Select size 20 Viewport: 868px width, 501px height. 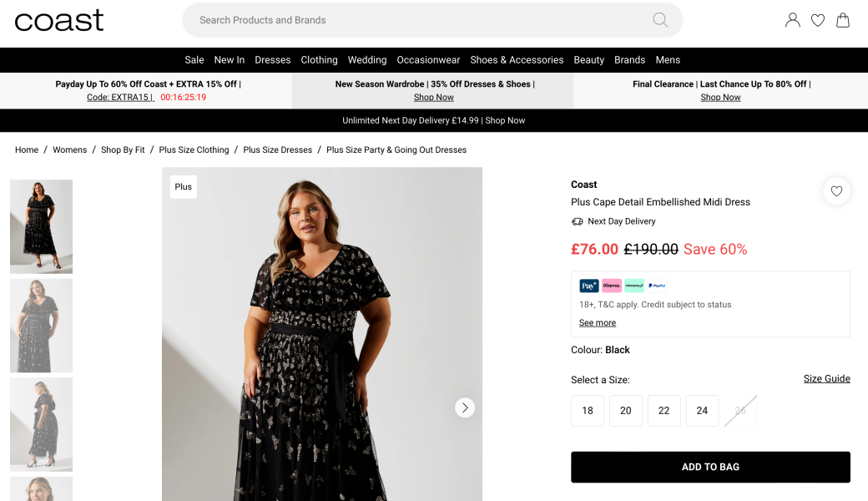coord(626,411)
